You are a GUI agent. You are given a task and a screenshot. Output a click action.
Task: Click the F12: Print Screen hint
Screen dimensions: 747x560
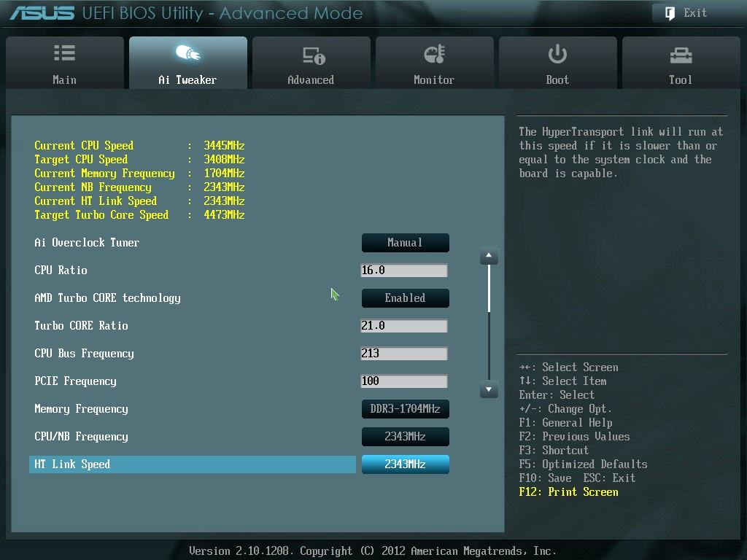[569, 492]
